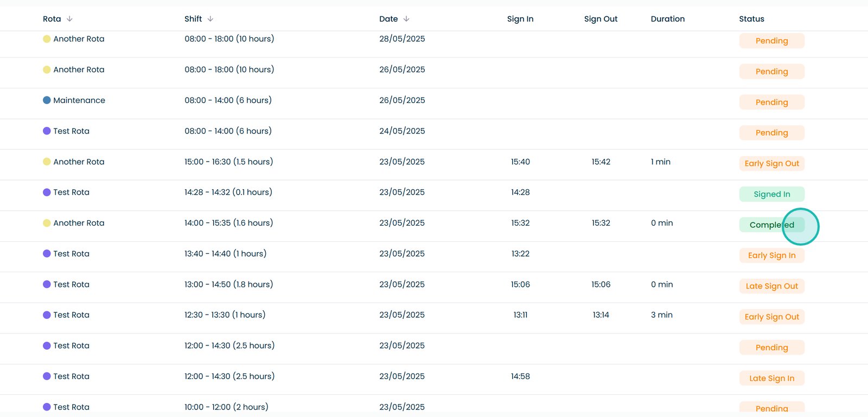
Task: Click the Status column header
Action: tap(751, 19)
